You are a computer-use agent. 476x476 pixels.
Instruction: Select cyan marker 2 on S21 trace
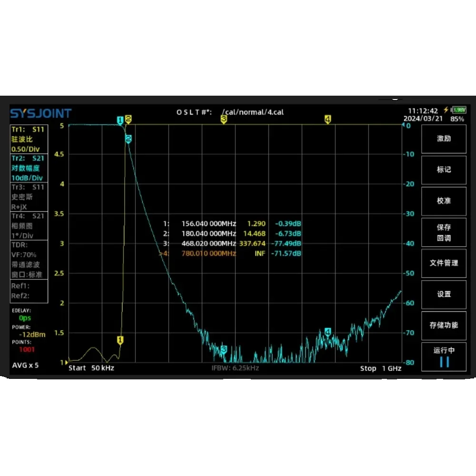pyautogui.click(x=129, y=139)
